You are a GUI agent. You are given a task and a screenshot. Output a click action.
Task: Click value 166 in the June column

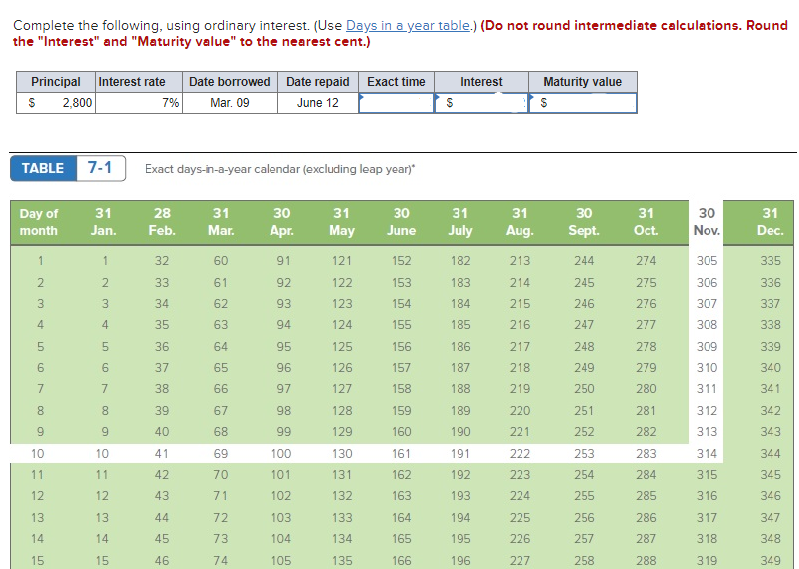[x=402, y=561]
